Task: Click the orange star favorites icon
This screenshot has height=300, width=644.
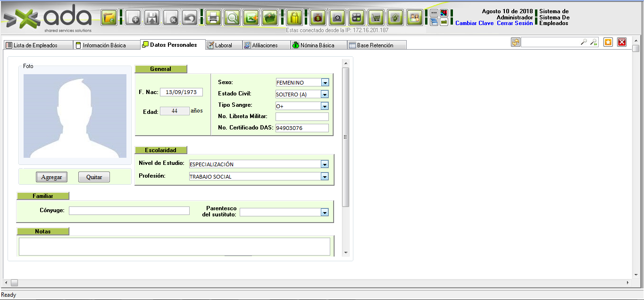Action: (x=608, y=42)
